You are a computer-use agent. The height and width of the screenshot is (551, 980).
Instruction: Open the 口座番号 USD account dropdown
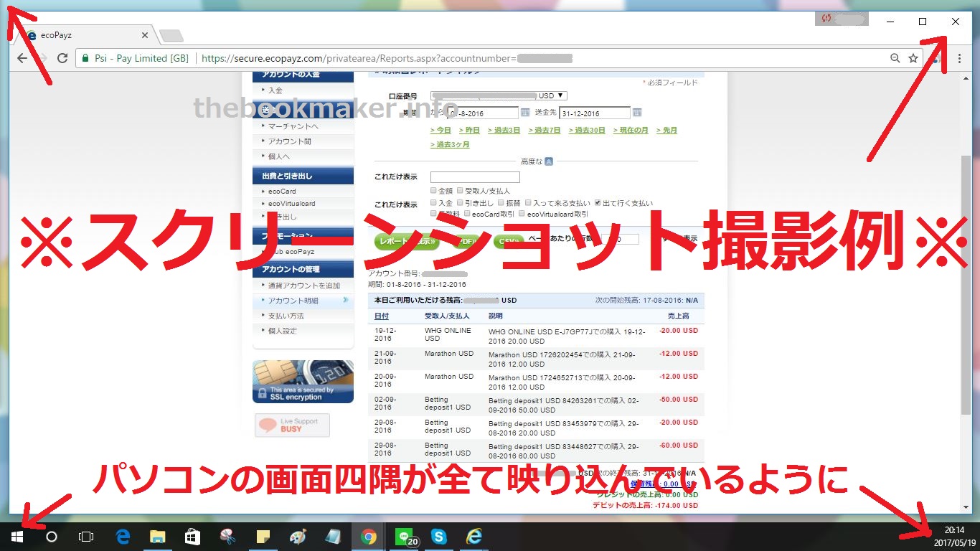click(499, 95)
